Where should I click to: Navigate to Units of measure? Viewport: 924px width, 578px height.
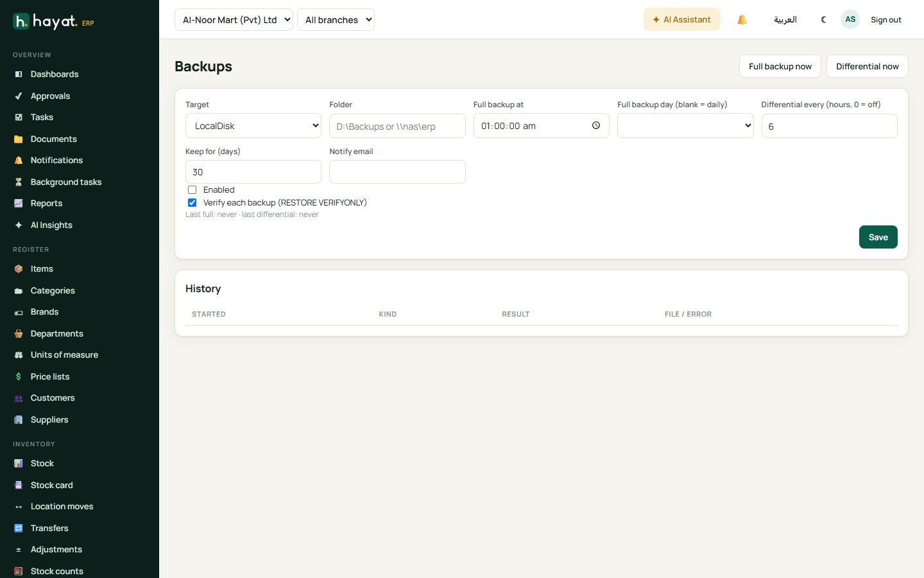tap(64, 355)
